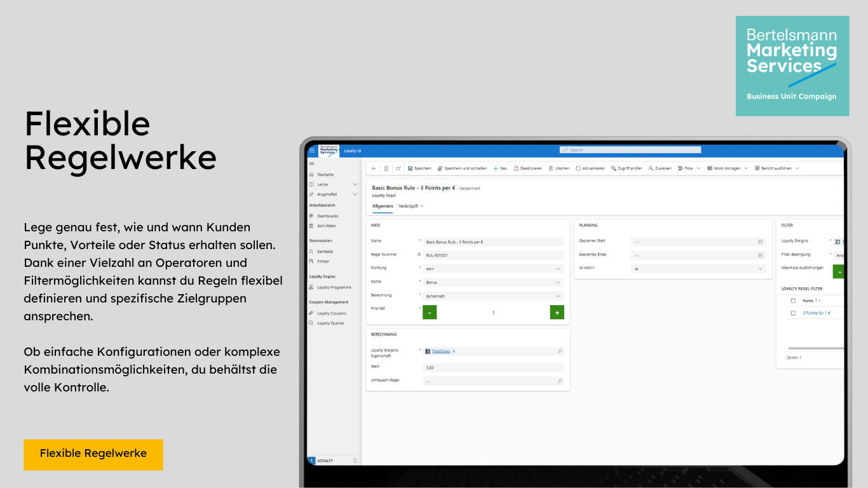The width and height of the screenshot is (868, 488).
Task: Search lookup for Loyalty Ereignis-Eigenschaft
Action: [560, 351]
